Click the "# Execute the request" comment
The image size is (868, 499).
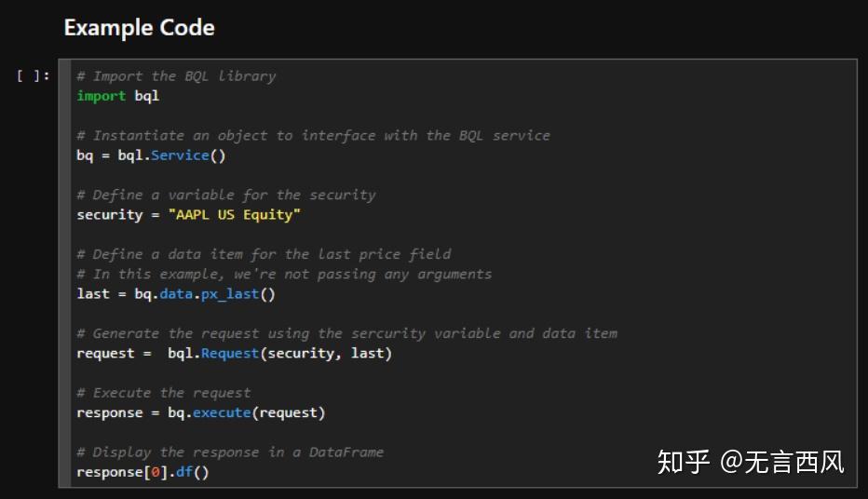pos(164,393)
